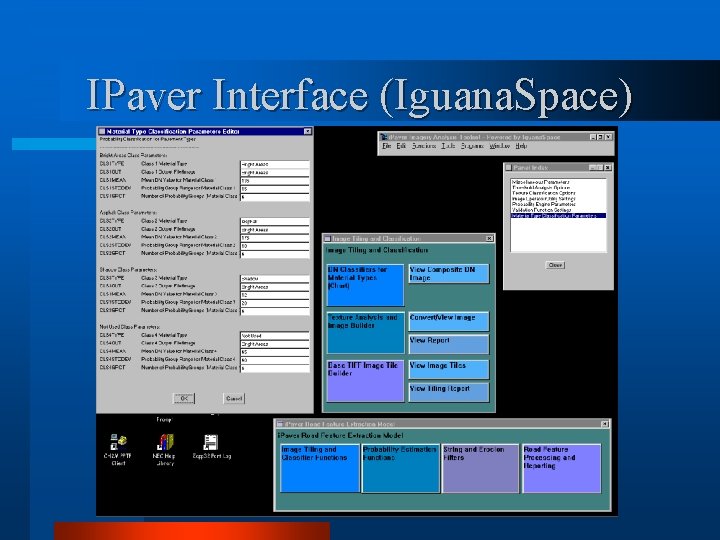Click the Panel Index window system icon
720x540 pixels.
(509, 168)
